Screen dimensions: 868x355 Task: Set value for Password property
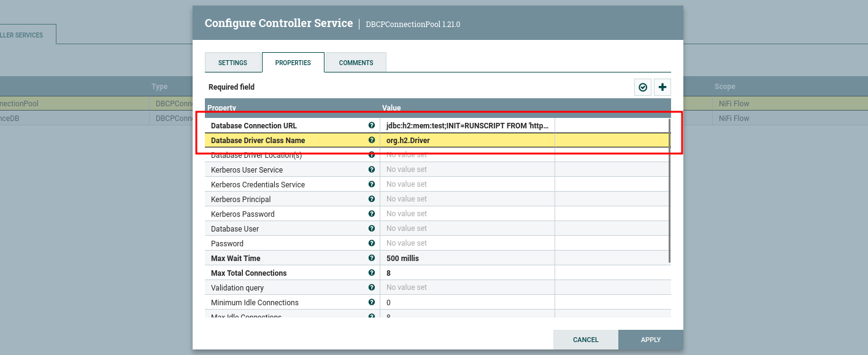(467, 243)
